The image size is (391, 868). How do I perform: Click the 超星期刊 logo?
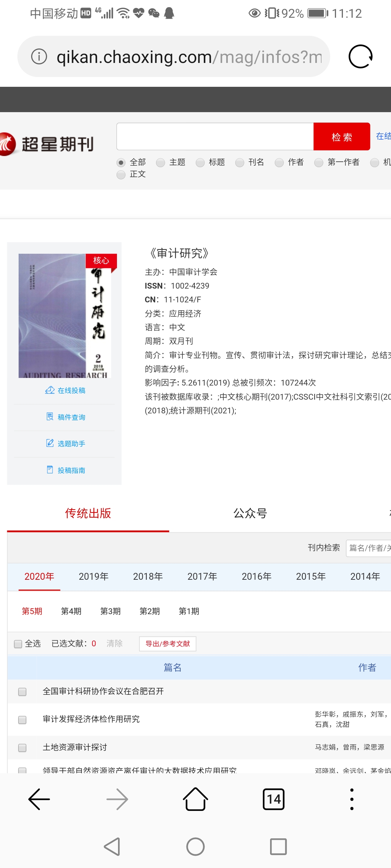coord(47,144)
